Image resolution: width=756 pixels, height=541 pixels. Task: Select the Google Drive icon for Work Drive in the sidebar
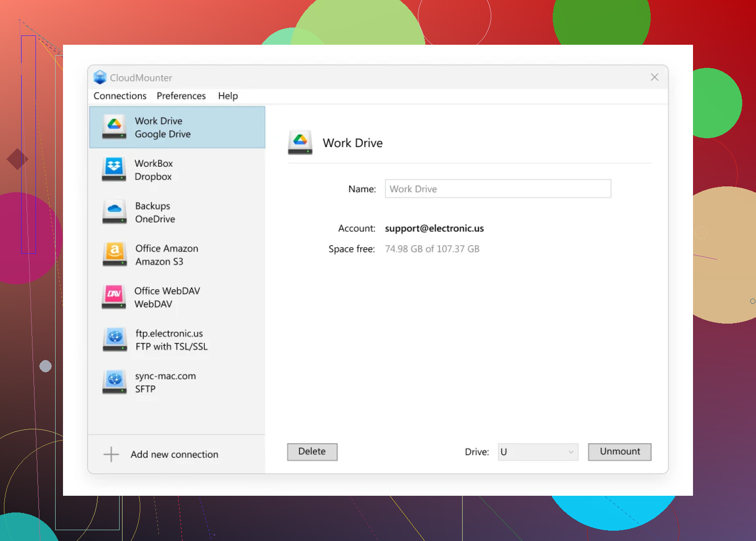pyautogui.click(x=114, y=127)
